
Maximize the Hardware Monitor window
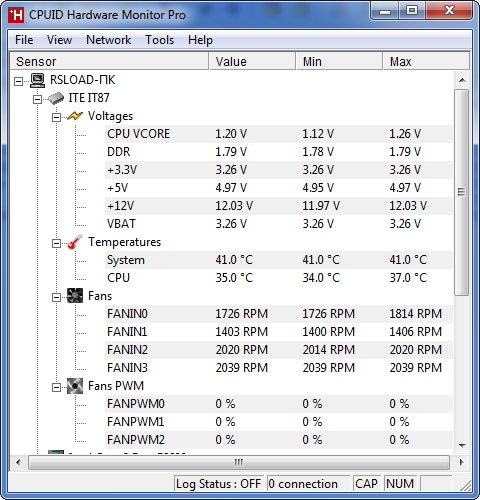coord(412,11)
